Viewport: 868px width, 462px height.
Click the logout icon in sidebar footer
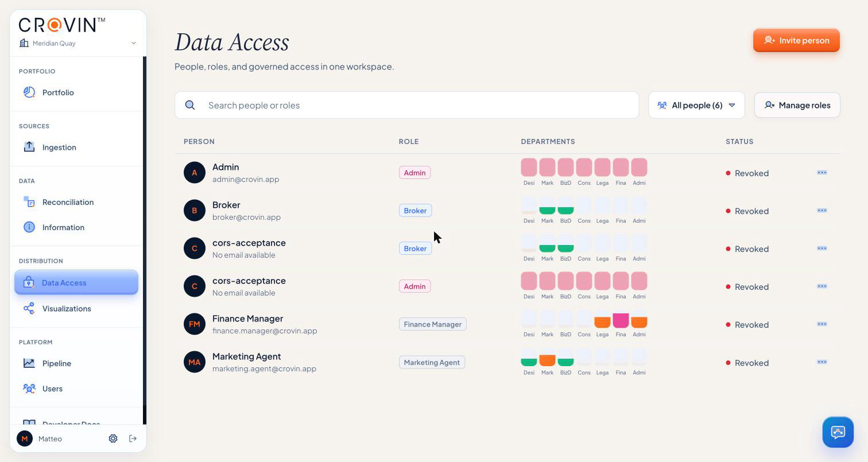(x=133, y=438)
